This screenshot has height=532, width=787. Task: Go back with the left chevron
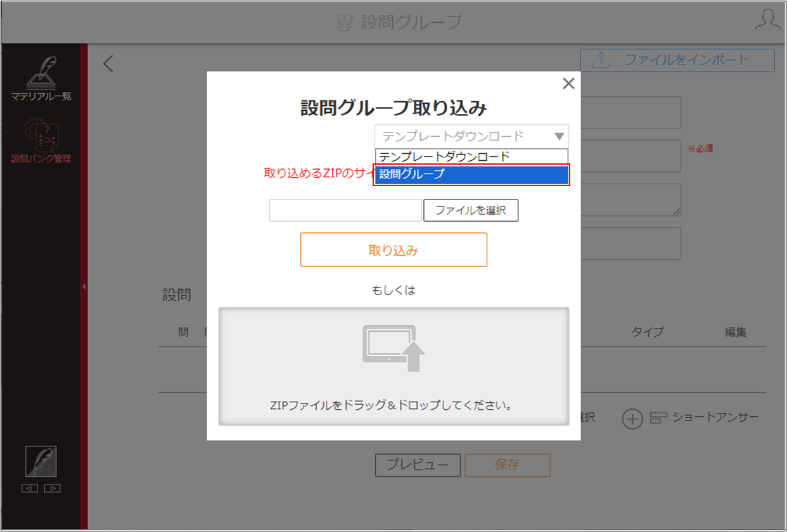click(108, 63)
